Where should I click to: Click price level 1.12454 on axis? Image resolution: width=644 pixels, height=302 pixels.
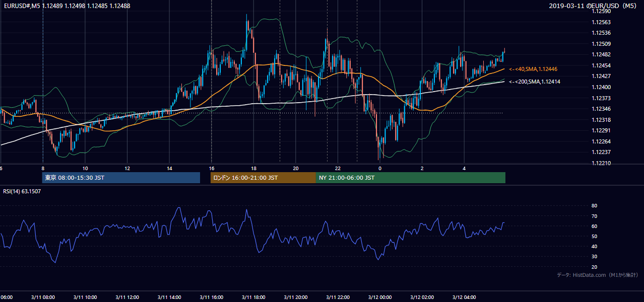[601, 65]
